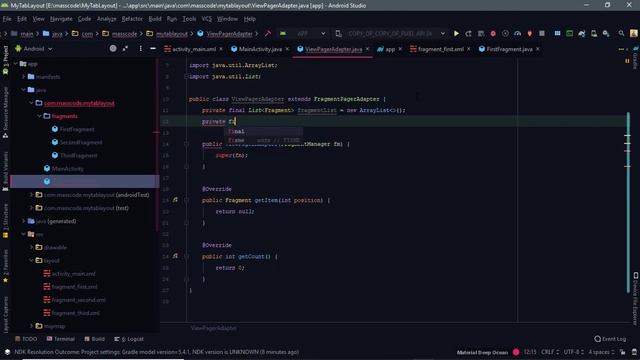Collapse the layout folder node
Viewport: 640px width, 360px height.
coord(31,260)
